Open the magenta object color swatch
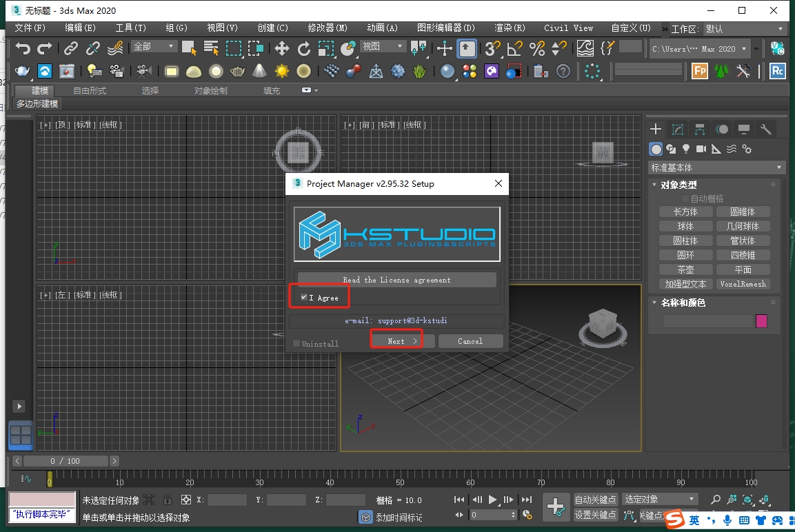The height and width of the screenshot is (532, 795). point(761,320)
